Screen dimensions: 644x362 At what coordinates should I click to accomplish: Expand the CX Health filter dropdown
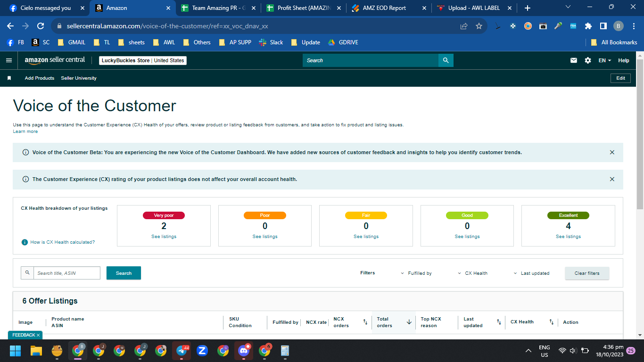coord(473,273)
